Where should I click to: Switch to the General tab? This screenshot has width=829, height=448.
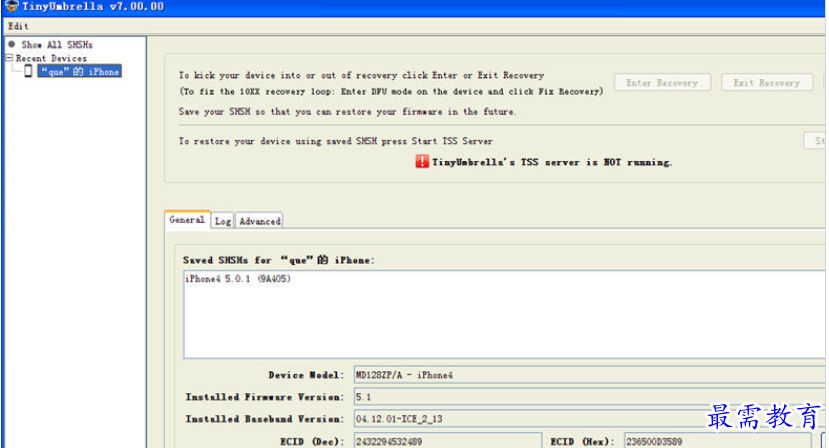(187, 220)
